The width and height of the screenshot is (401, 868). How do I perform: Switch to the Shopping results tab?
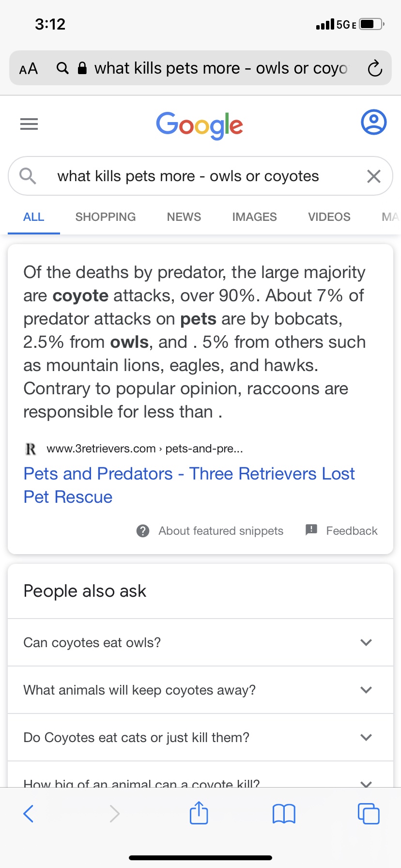coord(106,217)
